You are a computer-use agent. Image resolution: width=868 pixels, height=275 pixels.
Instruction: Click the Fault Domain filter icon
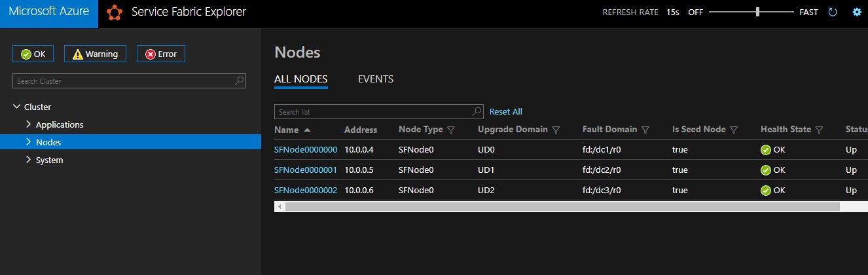(645, 130)
